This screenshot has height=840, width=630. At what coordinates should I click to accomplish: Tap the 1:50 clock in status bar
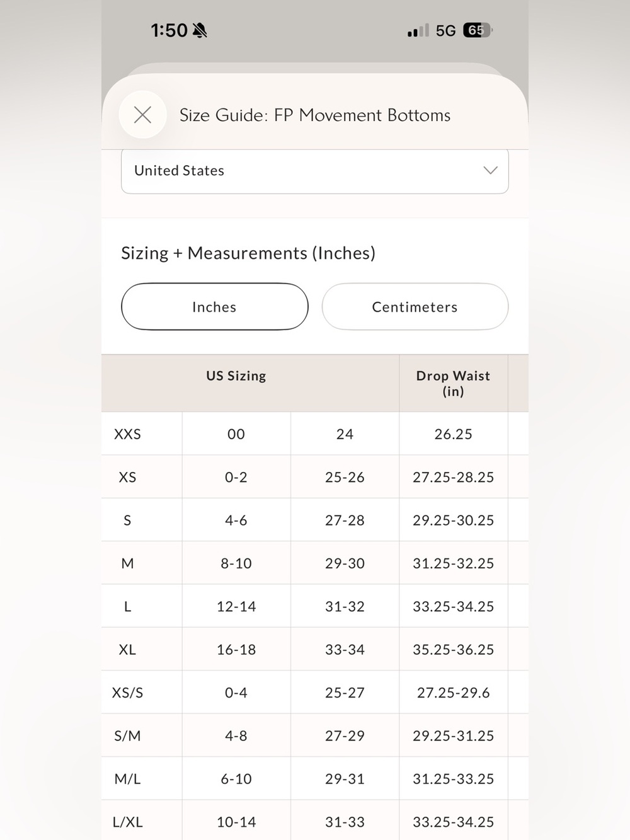(169, 30)
